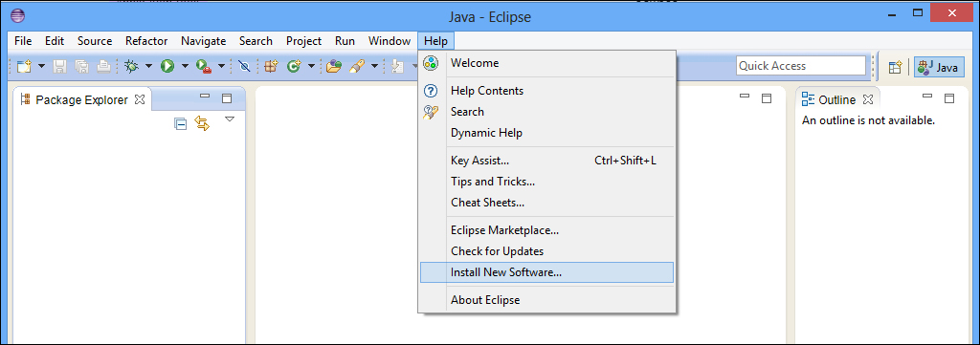The width and height of the screenshot is (980, 345).
Task: Close the Package Explorer tab
Action: 140,99
